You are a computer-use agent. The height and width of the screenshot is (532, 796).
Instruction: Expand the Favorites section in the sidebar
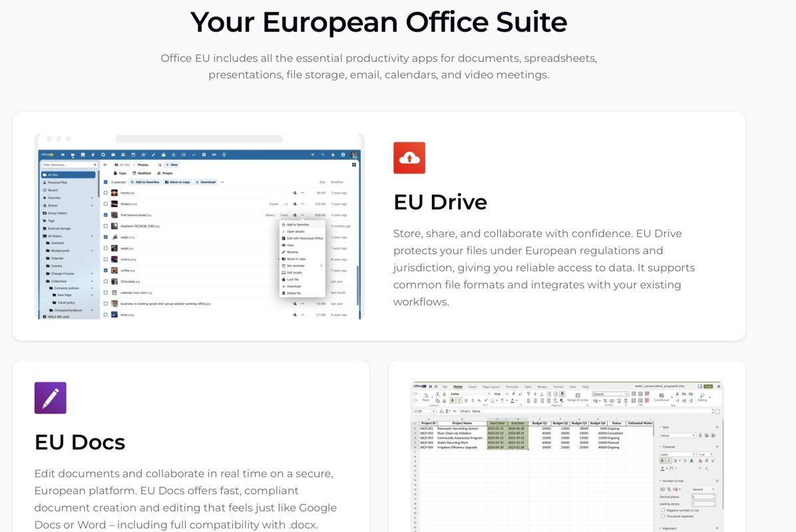point(91,198)
